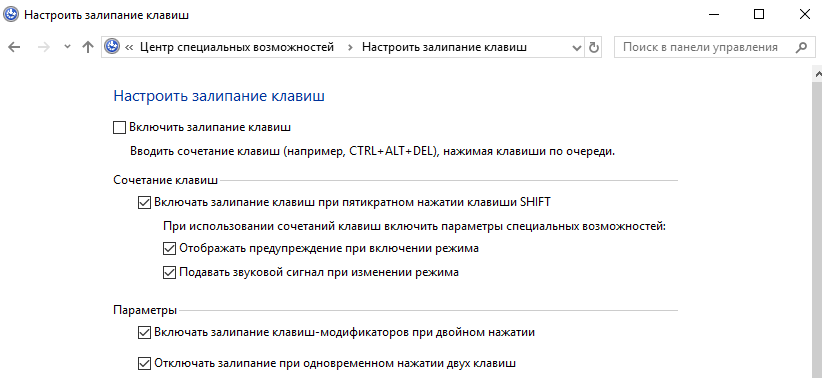
Task: Refresh the control panel page
Action: click(593, 47)
